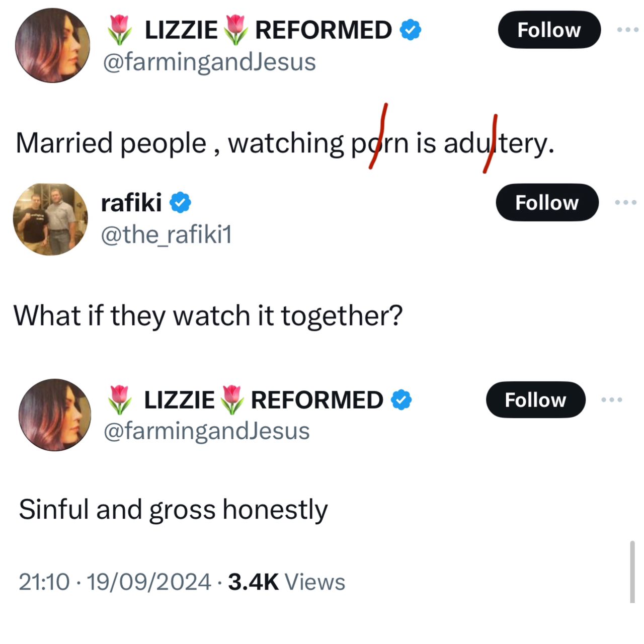
Task: Click the verified badge on the topmost Lizzie tweet
Action: coord(410,30)
